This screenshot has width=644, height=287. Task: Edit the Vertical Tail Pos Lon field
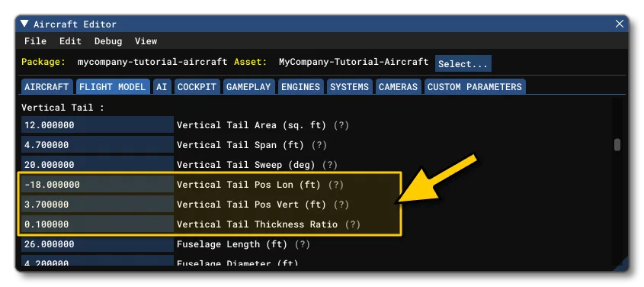(98, 185)
